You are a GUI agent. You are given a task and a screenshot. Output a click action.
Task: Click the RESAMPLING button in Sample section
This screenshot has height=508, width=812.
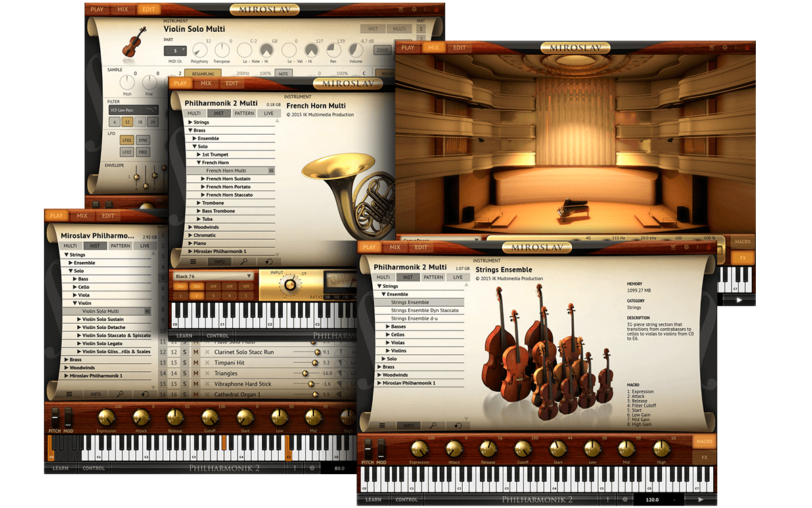[x=203, y=74]
